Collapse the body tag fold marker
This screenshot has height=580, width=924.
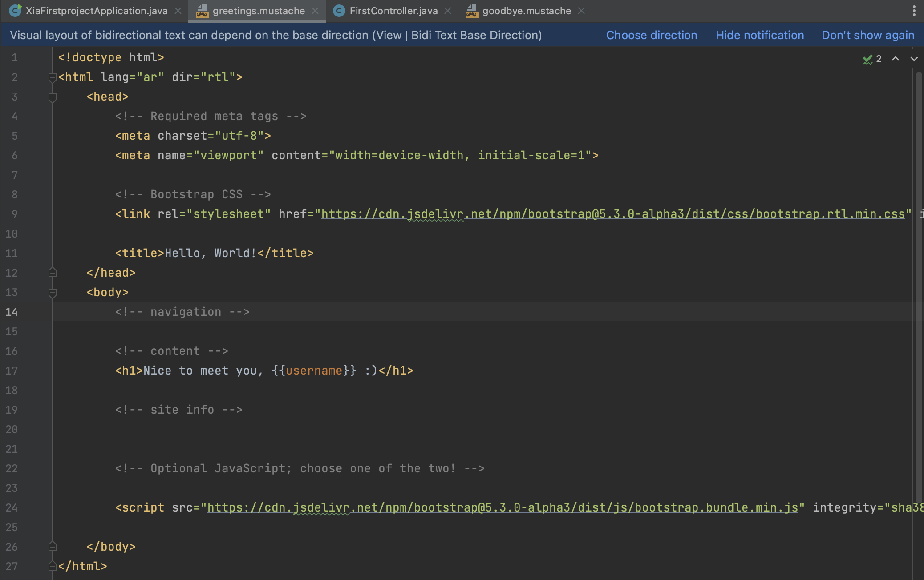(52, 293)
